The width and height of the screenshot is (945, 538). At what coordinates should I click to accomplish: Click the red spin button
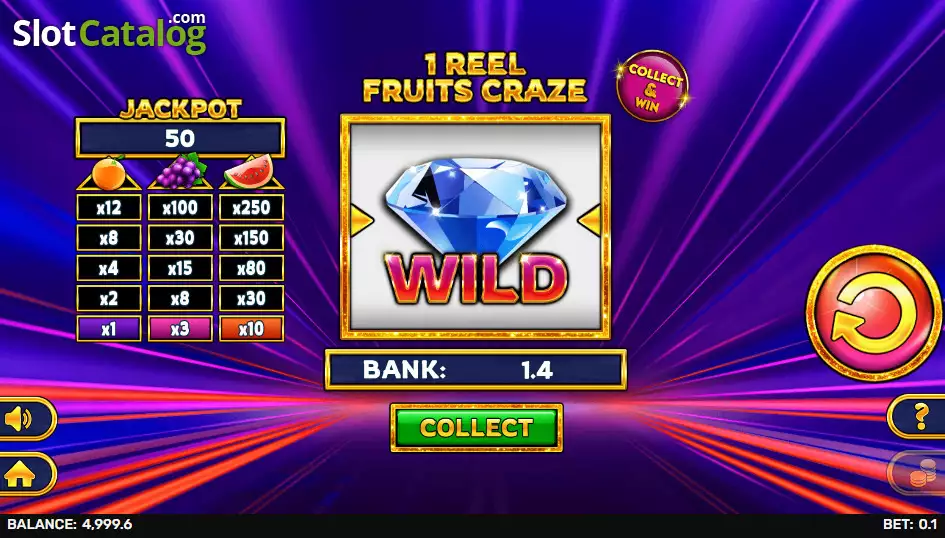point(874,313)
